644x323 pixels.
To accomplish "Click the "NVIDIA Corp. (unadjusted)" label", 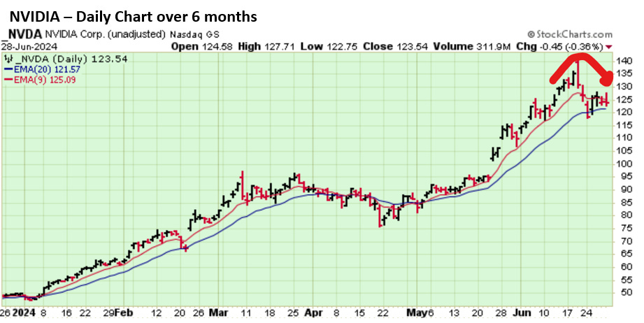I will pos(105,34).
